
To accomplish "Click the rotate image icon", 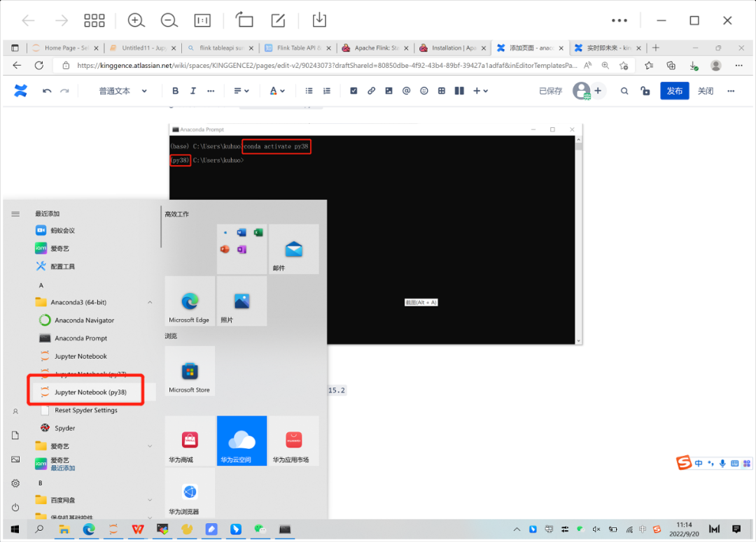I will coord(244,20).
